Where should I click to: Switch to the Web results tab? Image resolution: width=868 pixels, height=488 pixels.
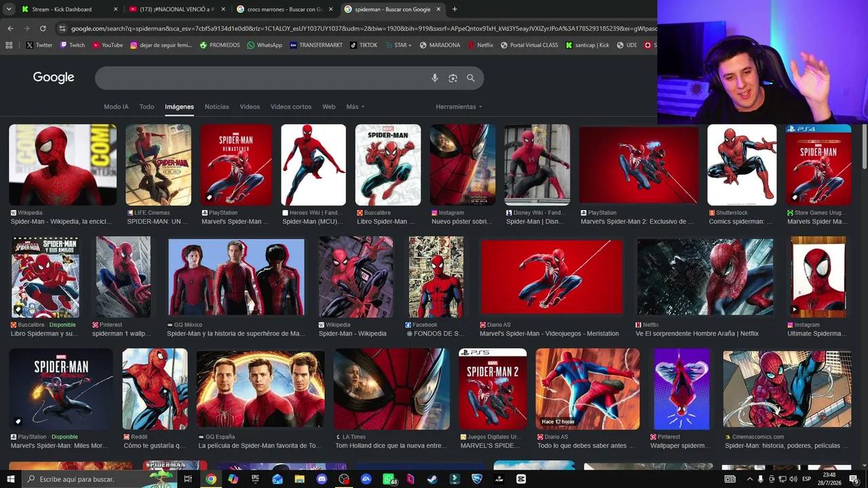point(329,106)
